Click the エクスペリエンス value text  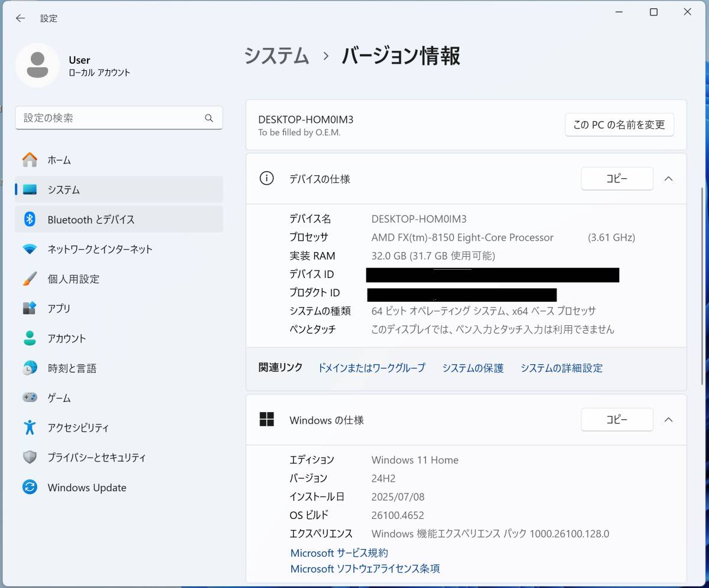point(490,534)
